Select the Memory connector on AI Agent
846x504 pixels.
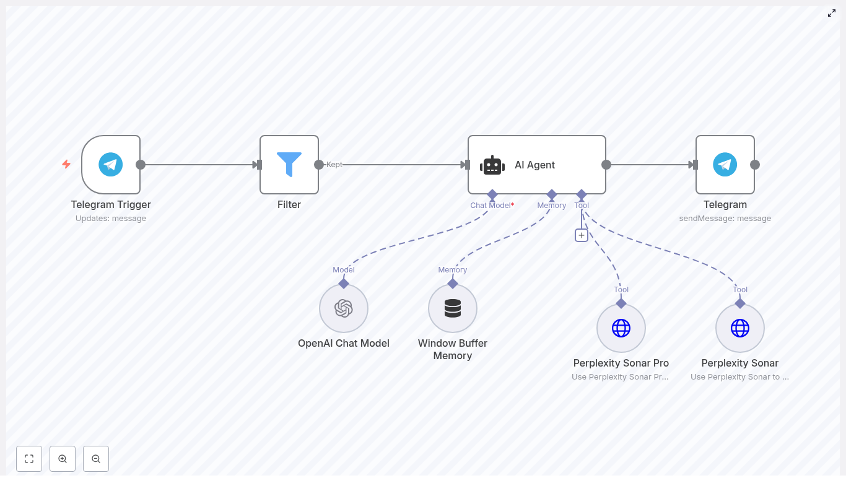[551, 195]
